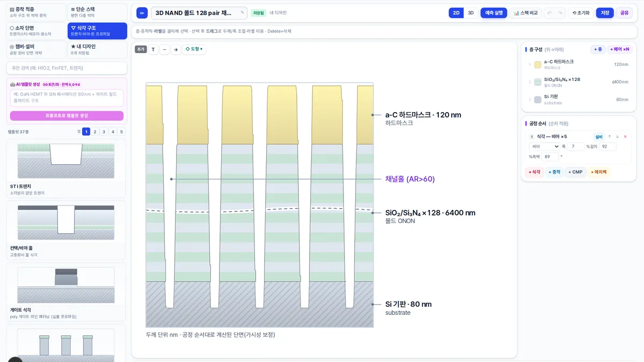Move the etch step up
This screenshot has width=644, height=362.
click(610, 137)
